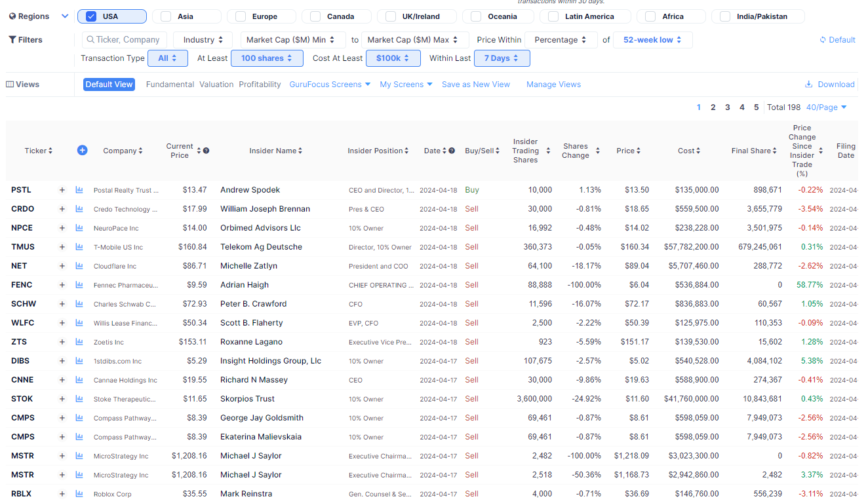This screenshot has width=868, height=503.
Task: Sort by Insider Name column arrows
Action: (x=300, y=151)
